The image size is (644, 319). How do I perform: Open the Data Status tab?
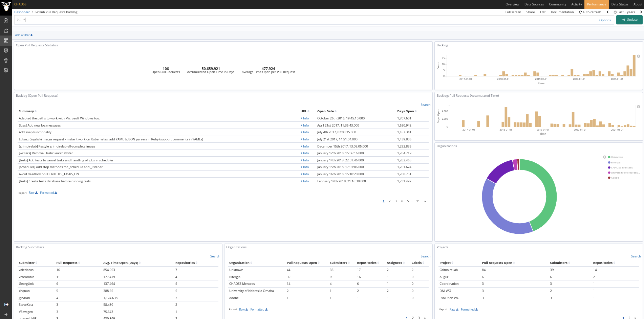[x=620, y=4]
